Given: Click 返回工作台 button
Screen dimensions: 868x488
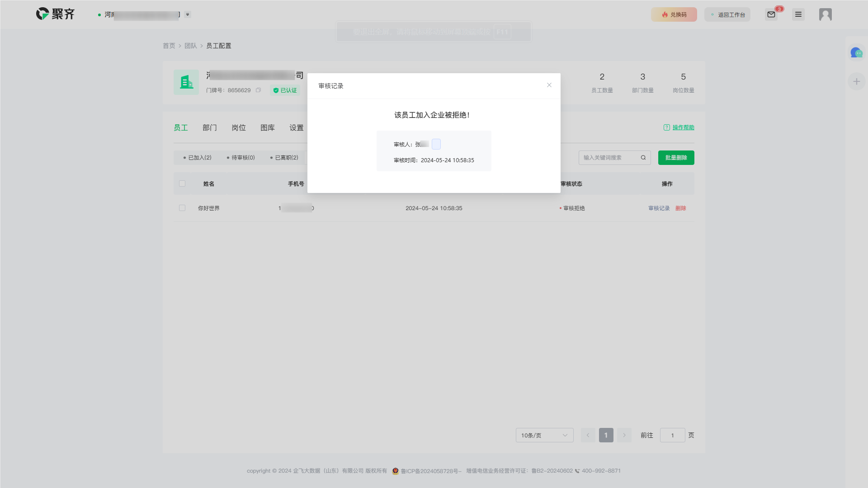Looking at the screenshot, I should (x=727, y=14).
